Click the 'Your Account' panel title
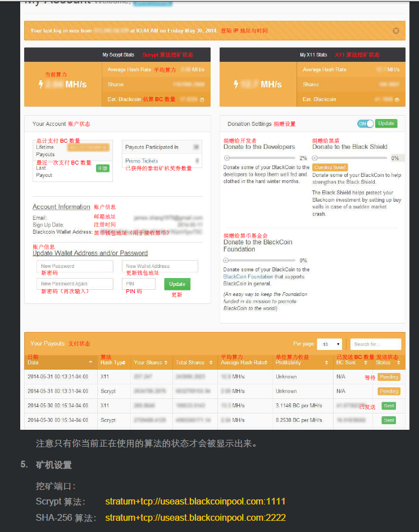The height and width of the screenshot is (532, 419). tap(49, 124)
